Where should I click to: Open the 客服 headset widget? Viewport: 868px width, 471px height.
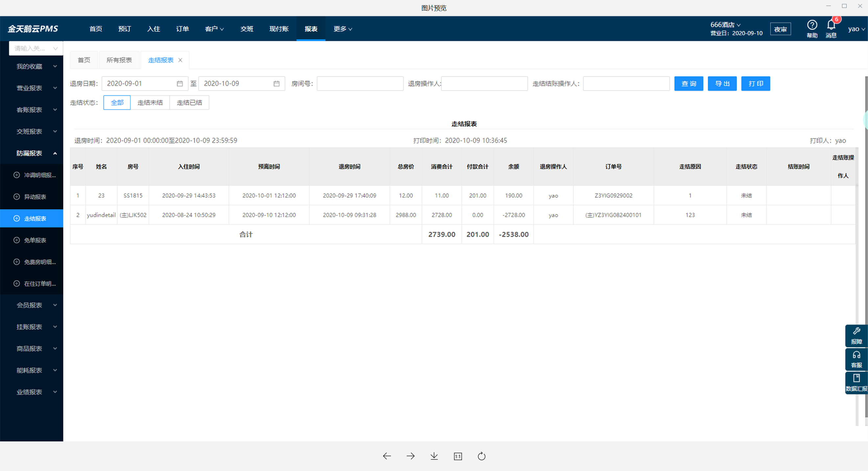(x=856, y=359)
